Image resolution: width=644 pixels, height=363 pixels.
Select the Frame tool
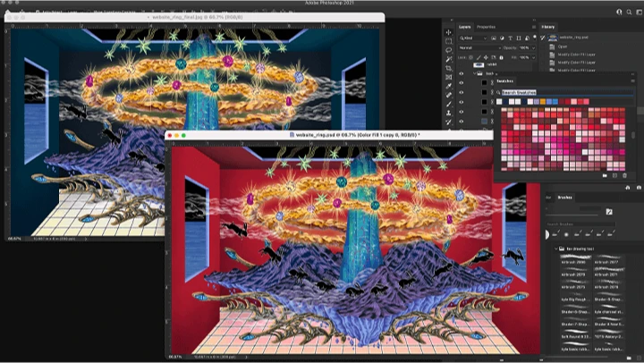tap(448, 77)
